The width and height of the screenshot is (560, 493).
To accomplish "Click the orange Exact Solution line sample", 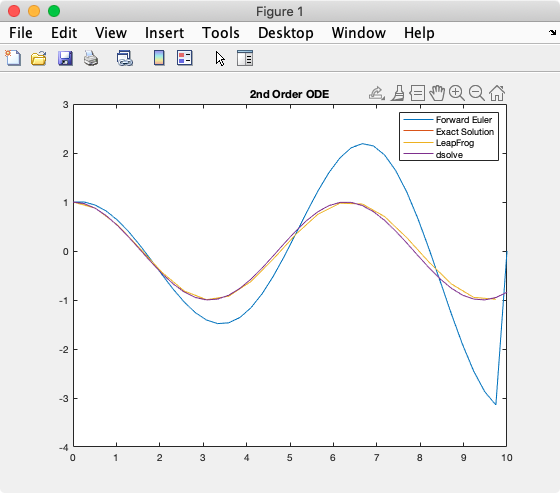I will click(418, 131).
